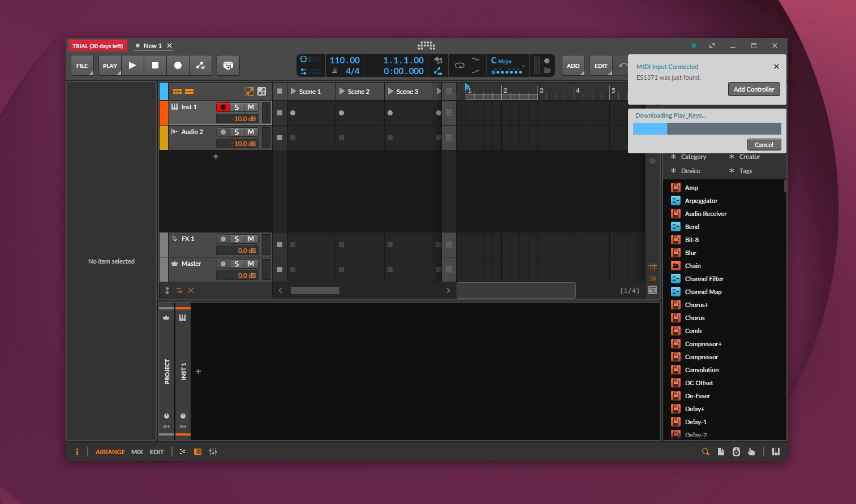Toggle the inspector info panel icon
This screenshot has width=856, height=504.
(77, 452)
